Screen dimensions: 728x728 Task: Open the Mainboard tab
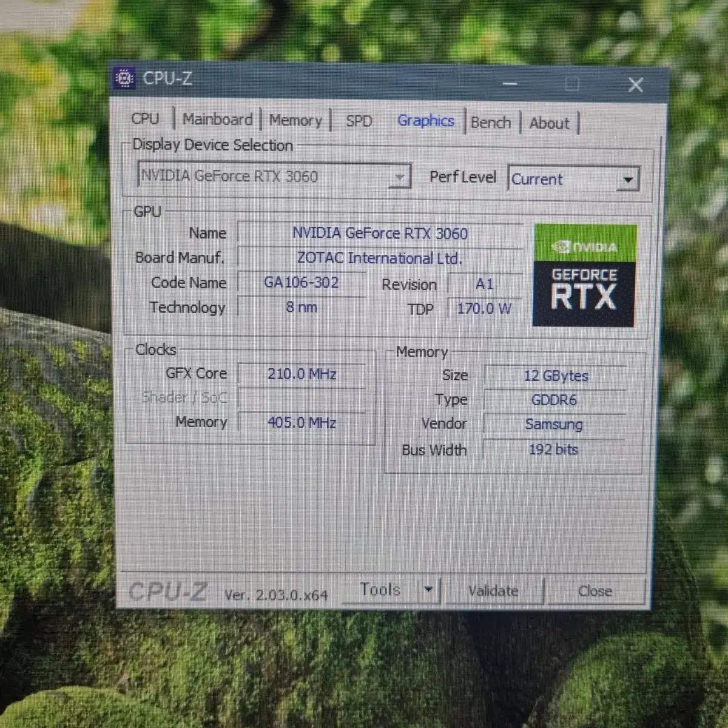point(217,119)
